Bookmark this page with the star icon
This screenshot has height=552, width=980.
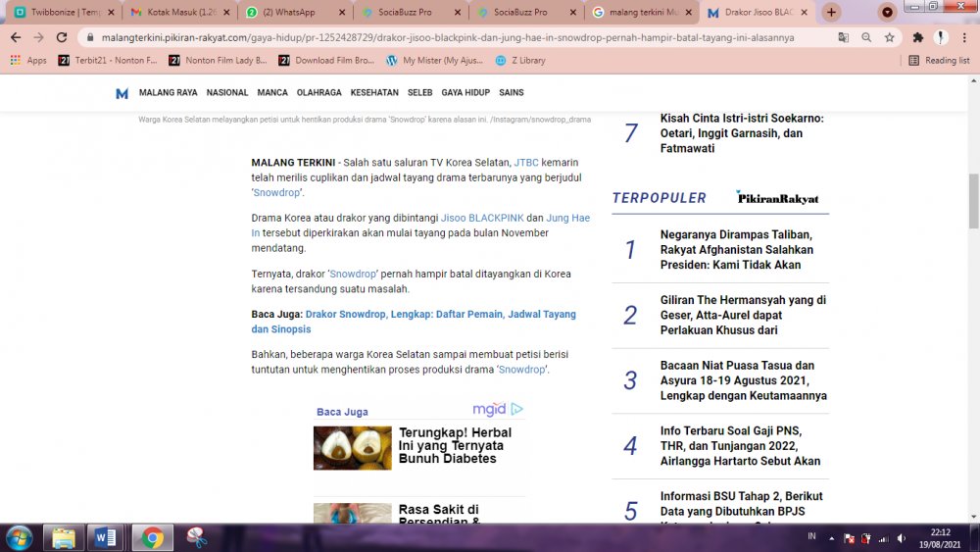pos(890,37)
